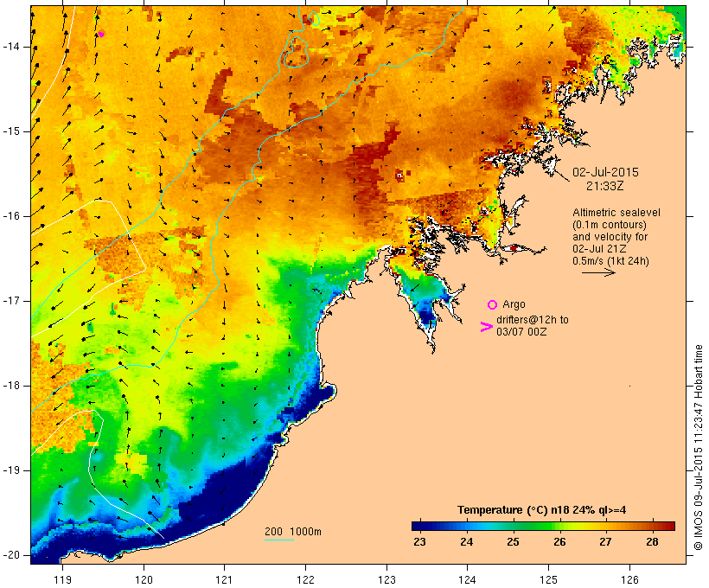709x588 pixels.
Task: Click the longitude axis label 123
Action: tap(386, 579)
